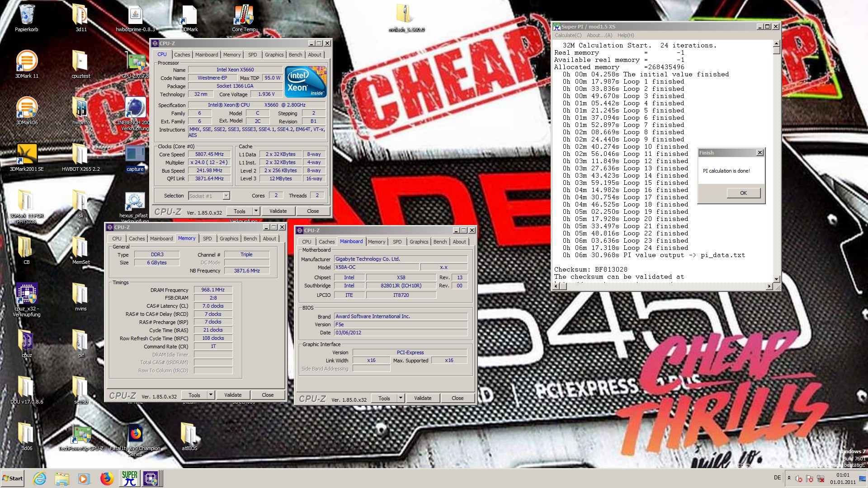Open DDU v17.0.8.6 folder

[27, 390]
